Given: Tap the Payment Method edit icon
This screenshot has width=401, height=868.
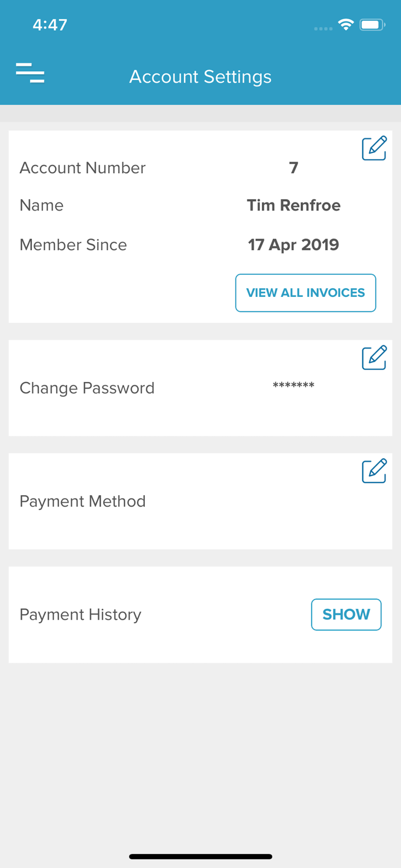Looking at the screenshot, I should point(374,471).
